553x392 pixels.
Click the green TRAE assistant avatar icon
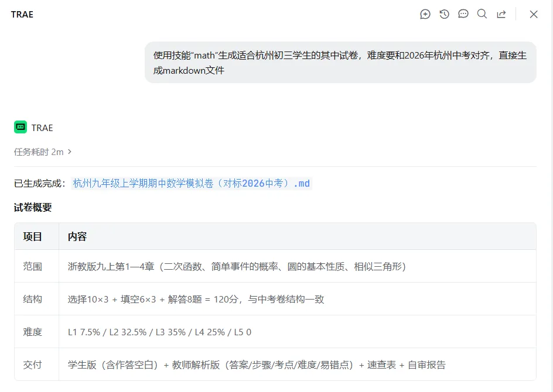coord(21,127)
